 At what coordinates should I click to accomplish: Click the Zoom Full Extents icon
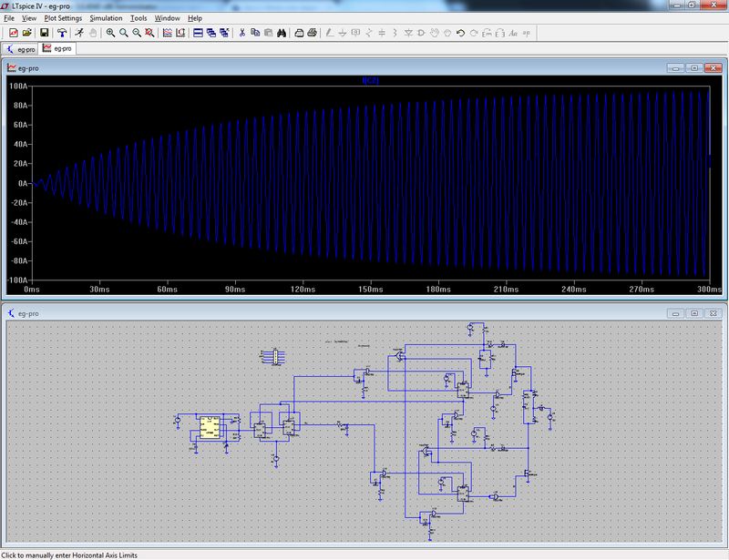point(149,33)
